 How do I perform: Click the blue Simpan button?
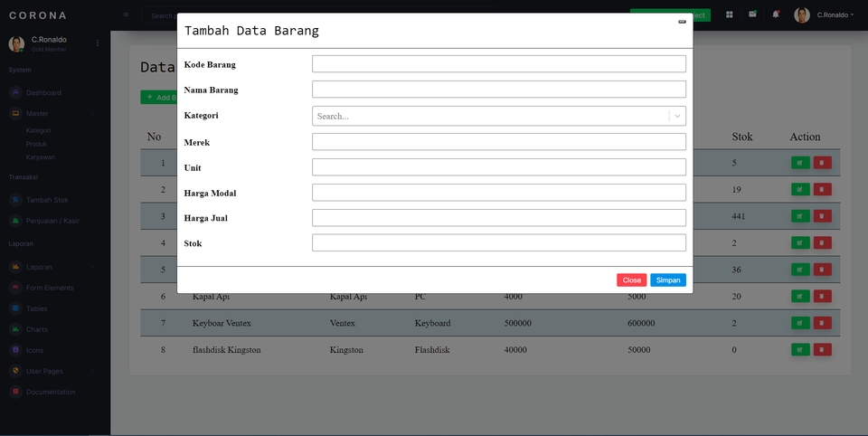(668, 280)
